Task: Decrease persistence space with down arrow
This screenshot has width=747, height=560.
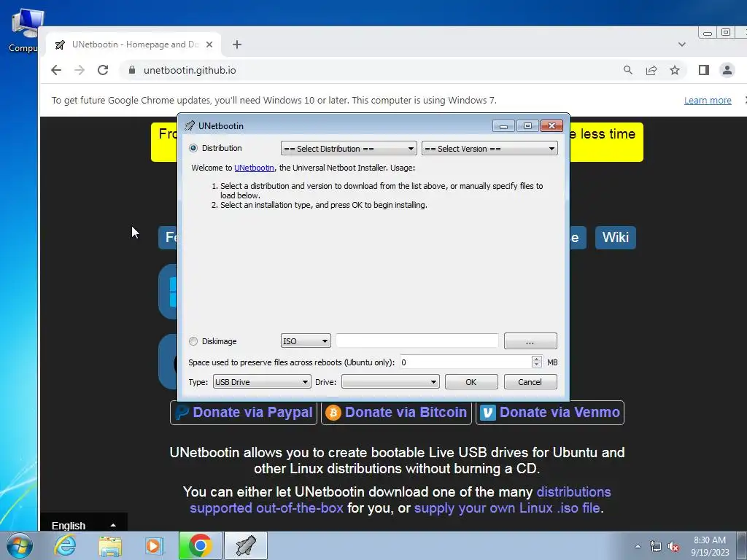Action: pos(536,365)
